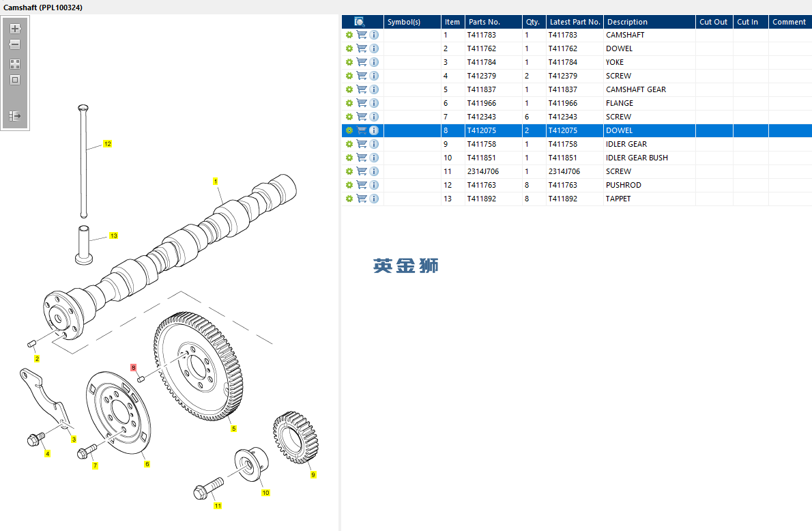Screen dimensions: 812x531
Task: Select callout 5 under camshaft gear
Action: point(233,429)
